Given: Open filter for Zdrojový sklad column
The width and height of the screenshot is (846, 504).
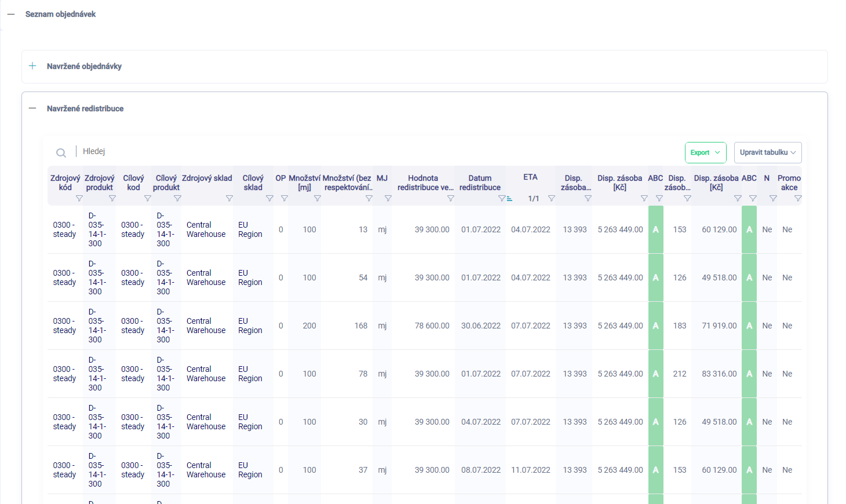Looking at the screenshot, I should coord(229,199).
